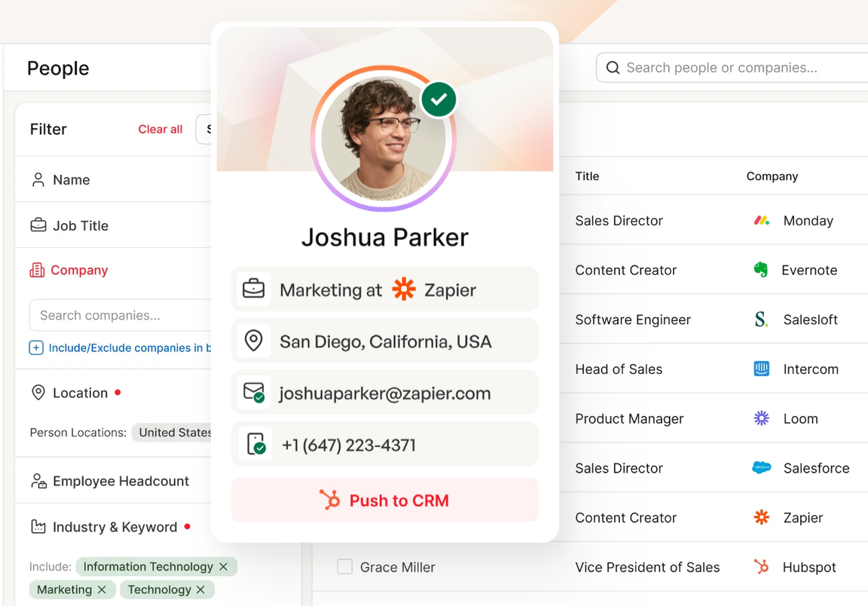The height and width of the screenshot is (606, 868).
Task: Click the Intercom logo
Action: [762, 369]
